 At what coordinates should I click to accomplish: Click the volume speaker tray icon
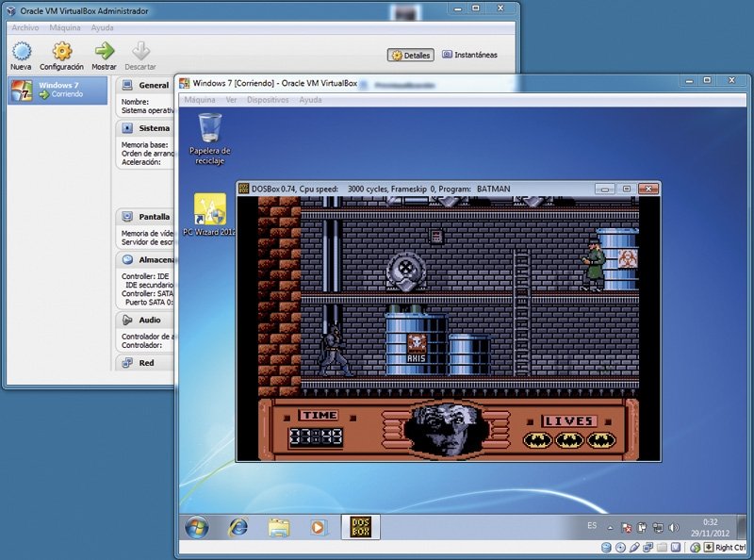(674, 528)
